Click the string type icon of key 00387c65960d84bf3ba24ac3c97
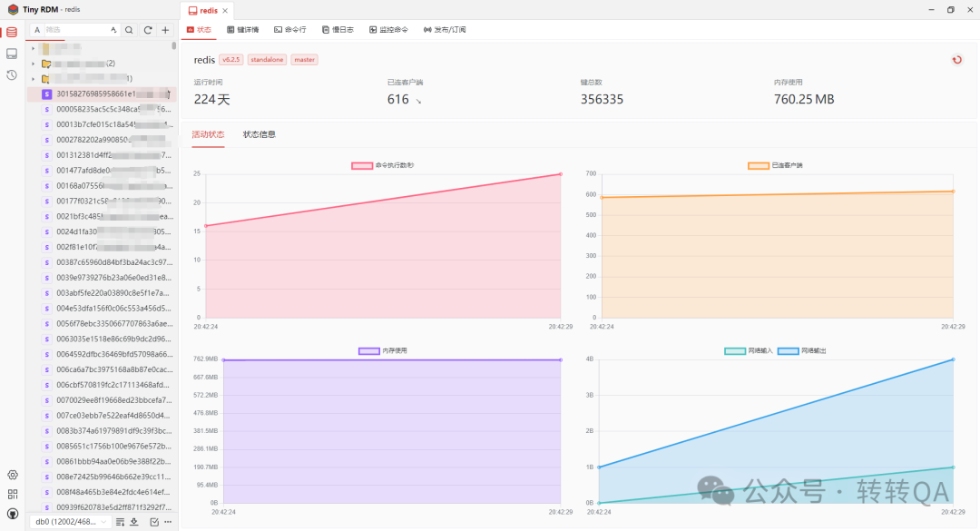The height and width of the screenshot is (531, 980). 47,262
